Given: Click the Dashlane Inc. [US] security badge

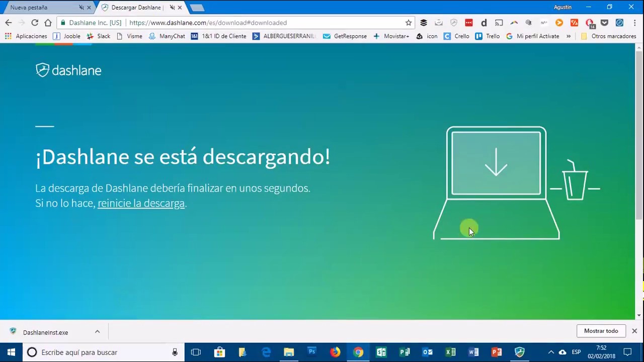Looking at the screenshot, I should click(91, 23).
